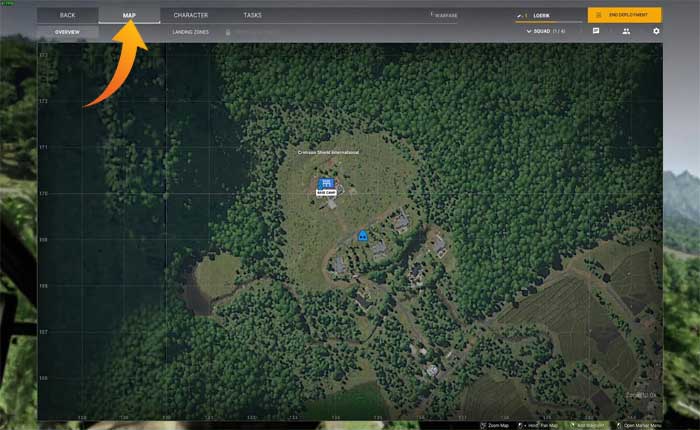
Task: Select the Overview sub-tab
Action: (68, 32)
